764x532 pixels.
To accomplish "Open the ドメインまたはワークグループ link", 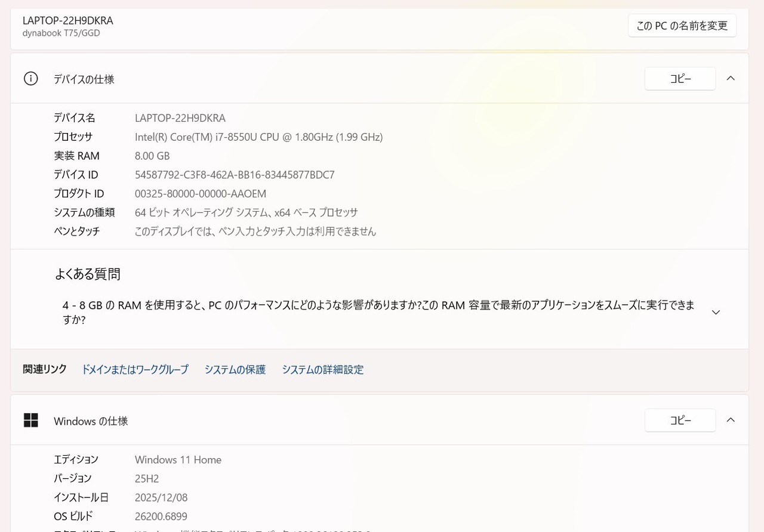I will (135, 370).
